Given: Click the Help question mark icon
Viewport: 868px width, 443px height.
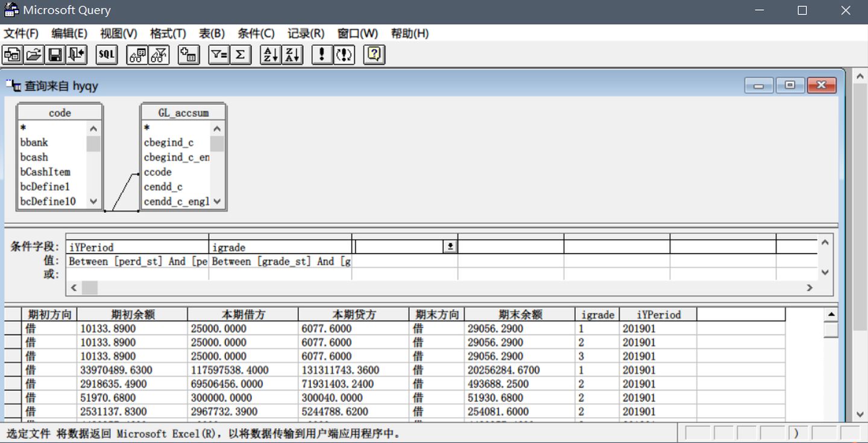Looking at the screenshot, I should [x=374, y=55].
